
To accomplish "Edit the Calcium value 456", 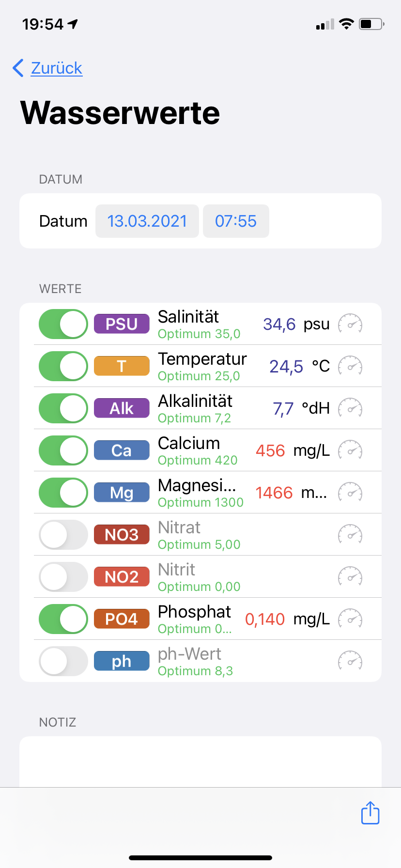I will pyautogui.click(x=270, y=451).
